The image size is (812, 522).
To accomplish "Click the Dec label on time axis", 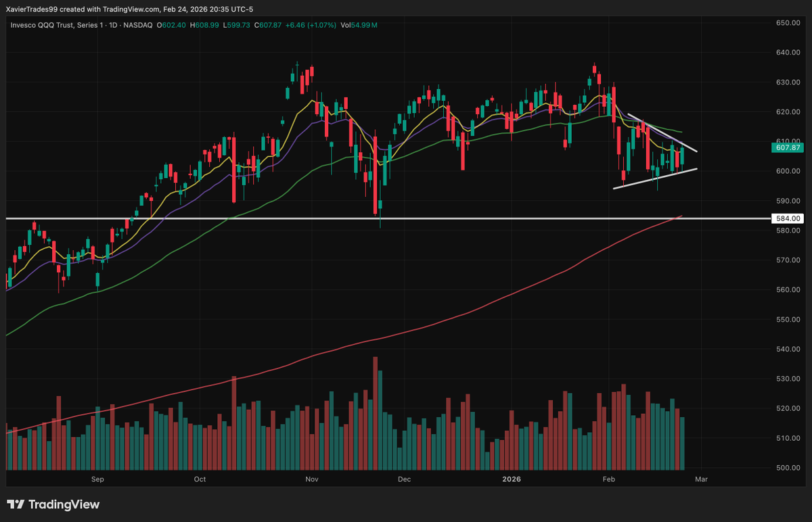I will [404, 479].
